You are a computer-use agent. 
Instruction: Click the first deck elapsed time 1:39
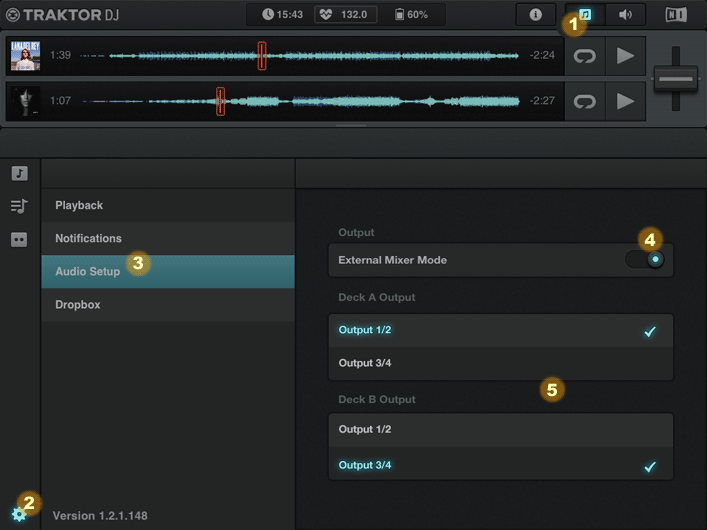60,55
